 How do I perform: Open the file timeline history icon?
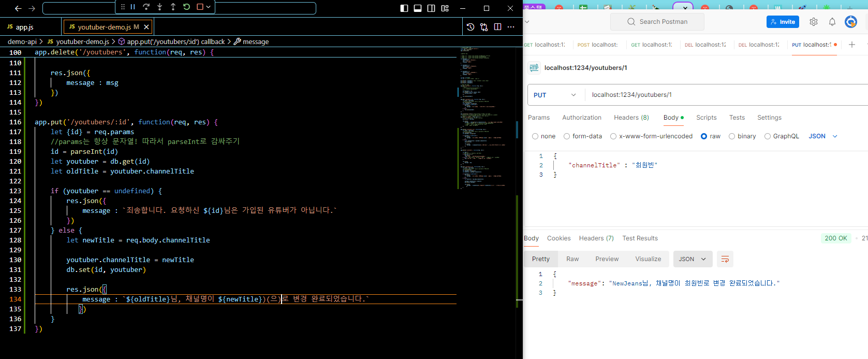[x=470, y=27]
